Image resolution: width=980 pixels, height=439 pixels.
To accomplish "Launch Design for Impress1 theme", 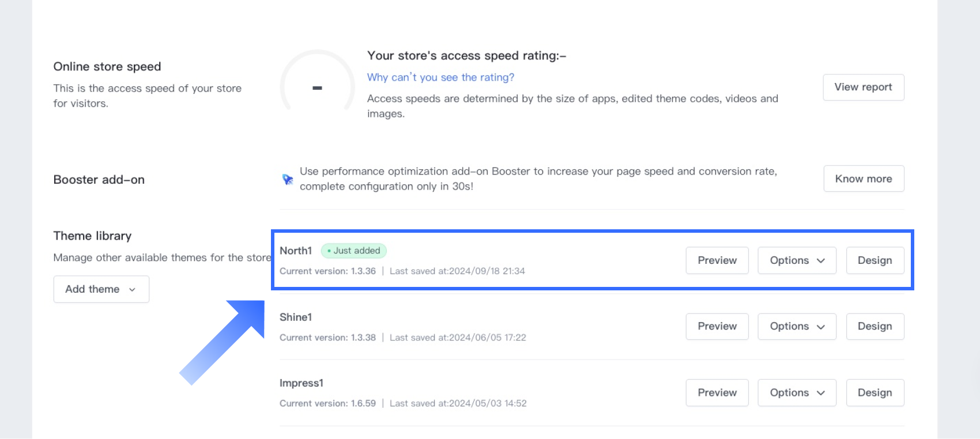I will pyautogui.click(x=875, y=392).
